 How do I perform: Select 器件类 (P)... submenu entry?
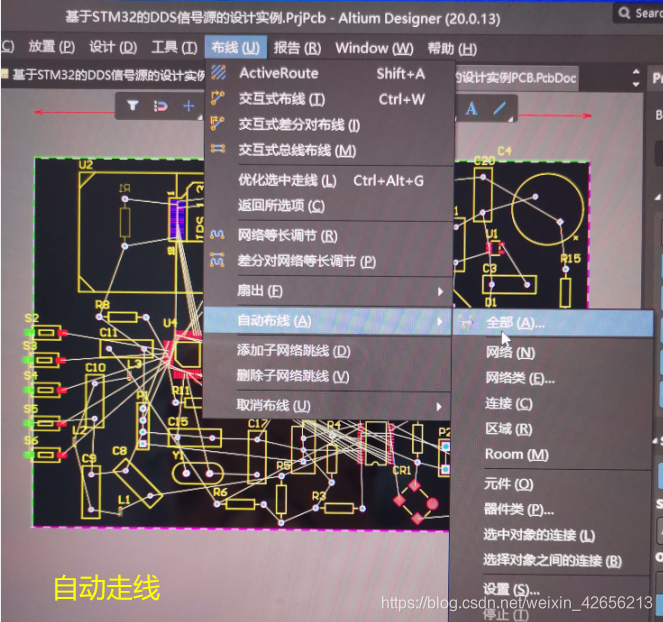[x=553, y=510]
